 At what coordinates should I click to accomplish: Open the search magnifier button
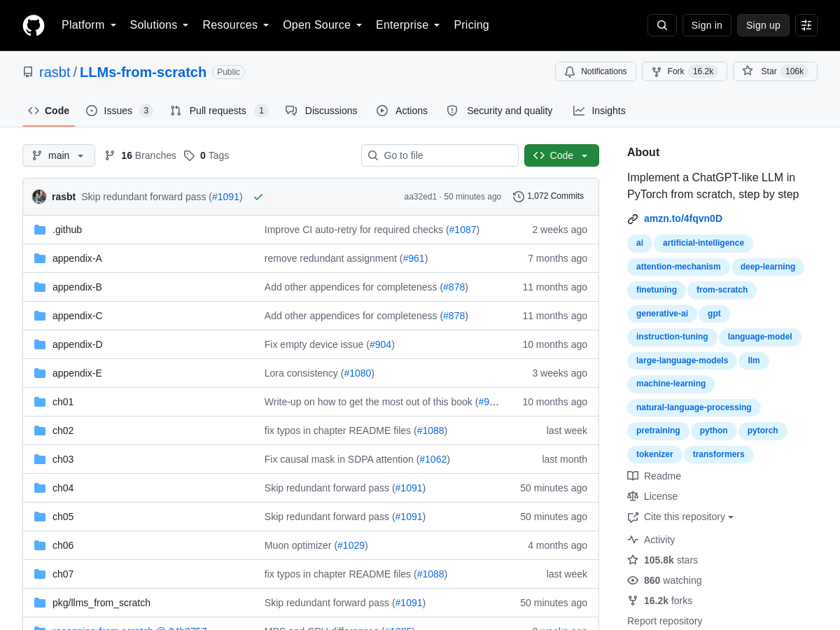(662, 25)
